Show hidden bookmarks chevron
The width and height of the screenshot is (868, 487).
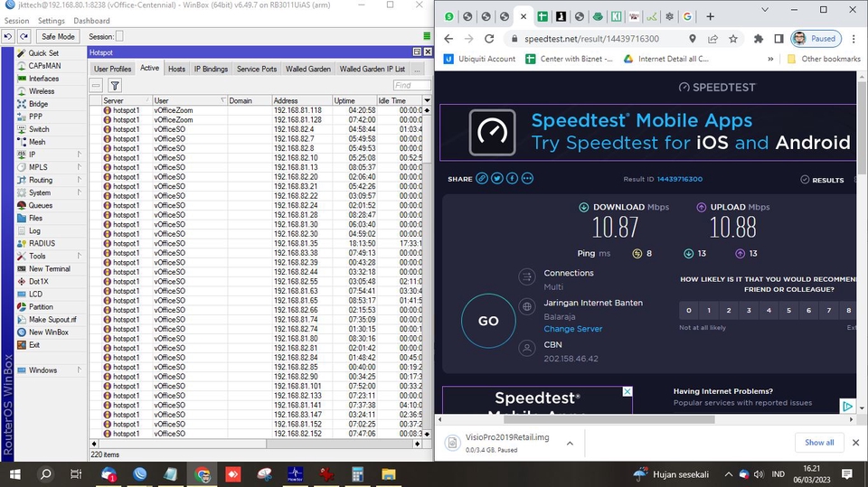(x=770, y=59)
